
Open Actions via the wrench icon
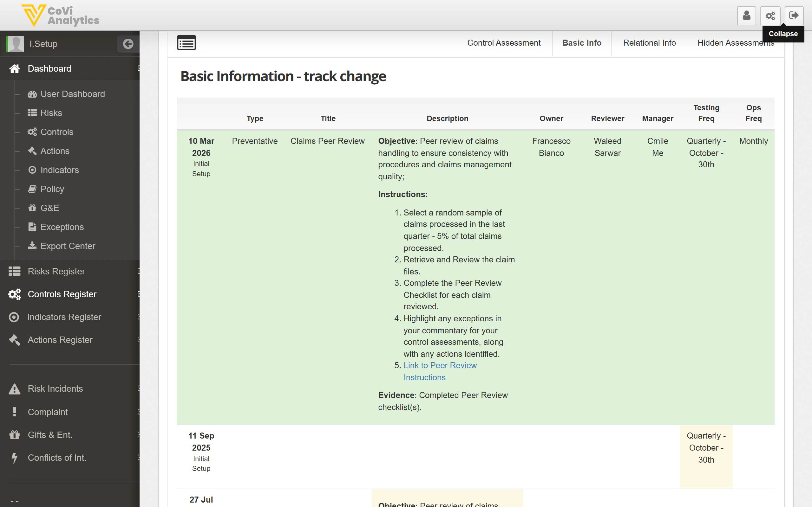pos(32,151)
